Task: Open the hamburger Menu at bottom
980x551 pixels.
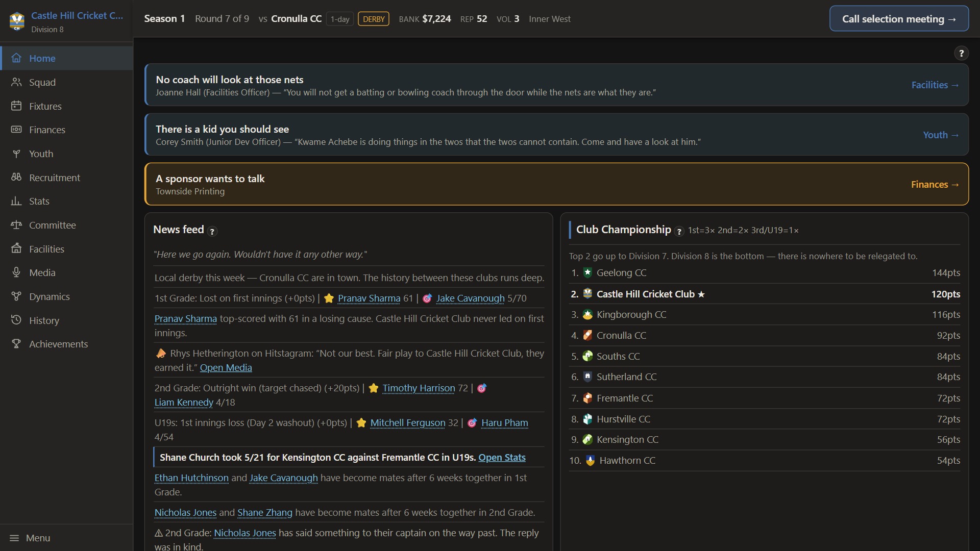Action: click(x=30, y=538)
